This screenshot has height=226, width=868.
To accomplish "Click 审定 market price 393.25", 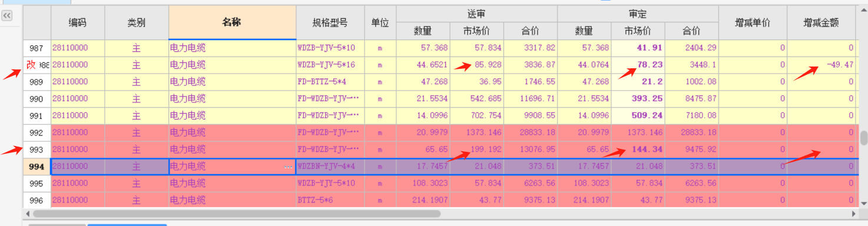I will click(638, 99).
